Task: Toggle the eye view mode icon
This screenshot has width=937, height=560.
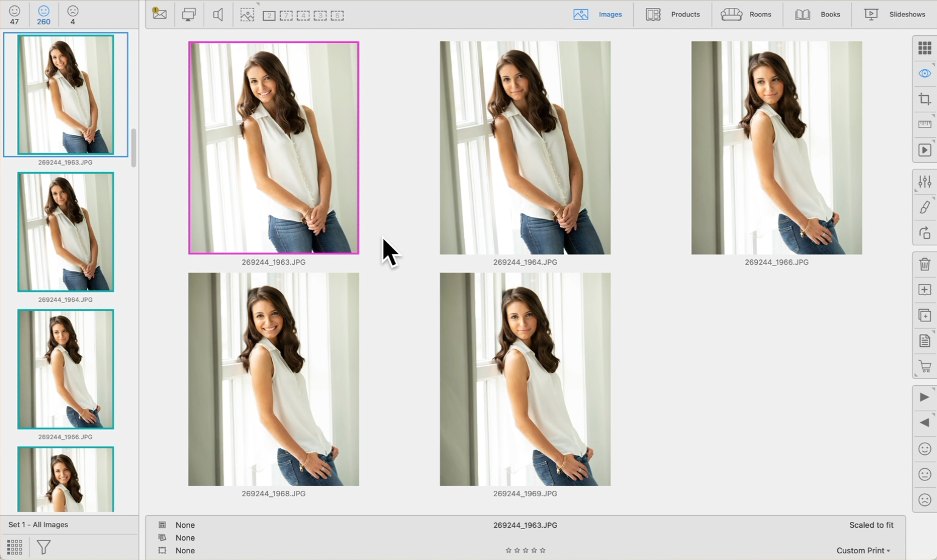Action: (x=924, y=73)
